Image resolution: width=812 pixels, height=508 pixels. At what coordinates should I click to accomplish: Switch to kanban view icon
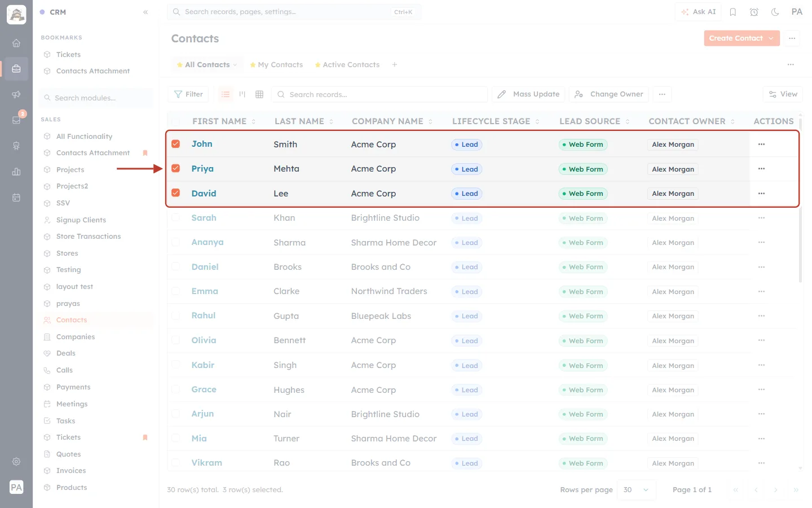pyautogui.click(x=242, y=94)
